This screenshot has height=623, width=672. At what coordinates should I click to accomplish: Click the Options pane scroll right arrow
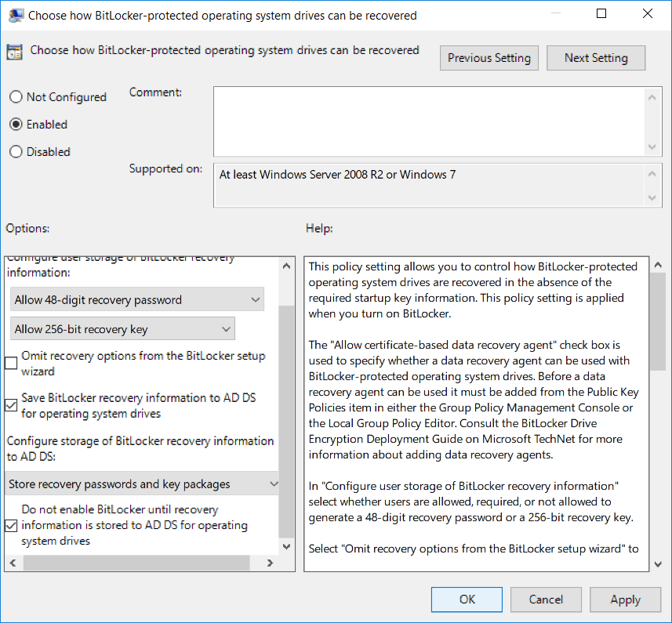tap(270, 563)
